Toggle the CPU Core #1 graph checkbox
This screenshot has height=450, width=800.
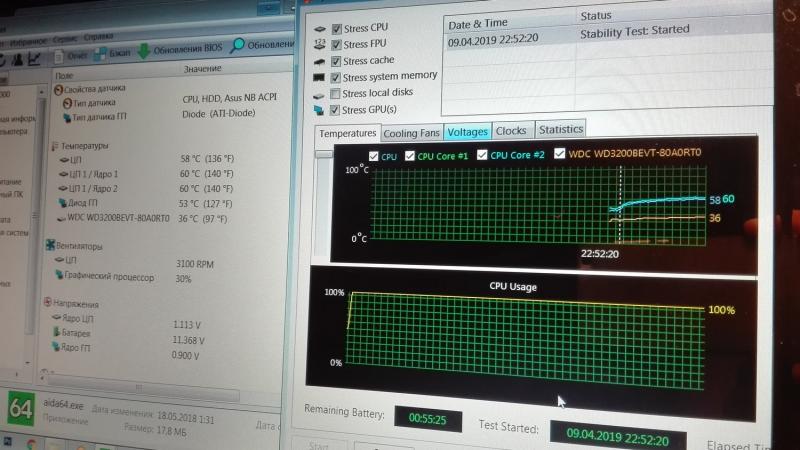pyautogui.click(x=410, y=156)
